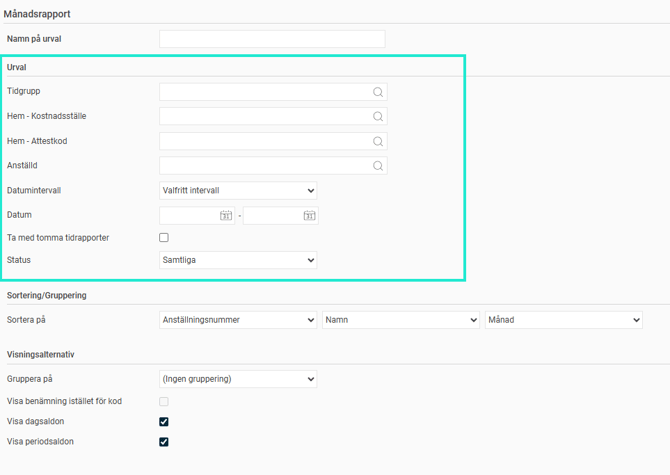The width and height of the screenshot is (670, 475).
Task: Toggle the Visa periodsaldon checkbox
Action: click(164, 442)
